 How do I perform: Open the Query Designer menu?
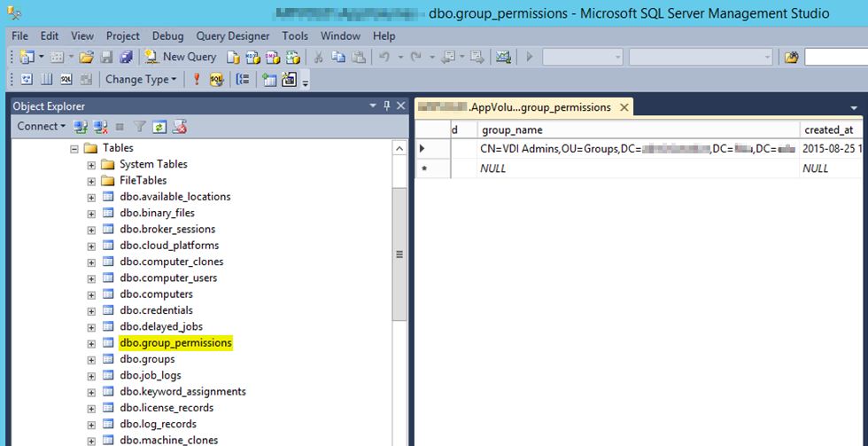[234, 35]
